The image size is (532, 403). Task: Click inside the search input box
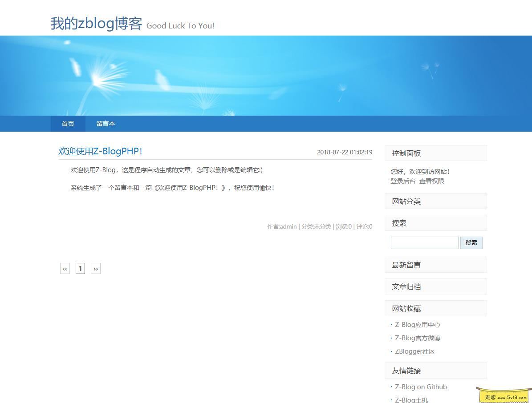point(424,242)
